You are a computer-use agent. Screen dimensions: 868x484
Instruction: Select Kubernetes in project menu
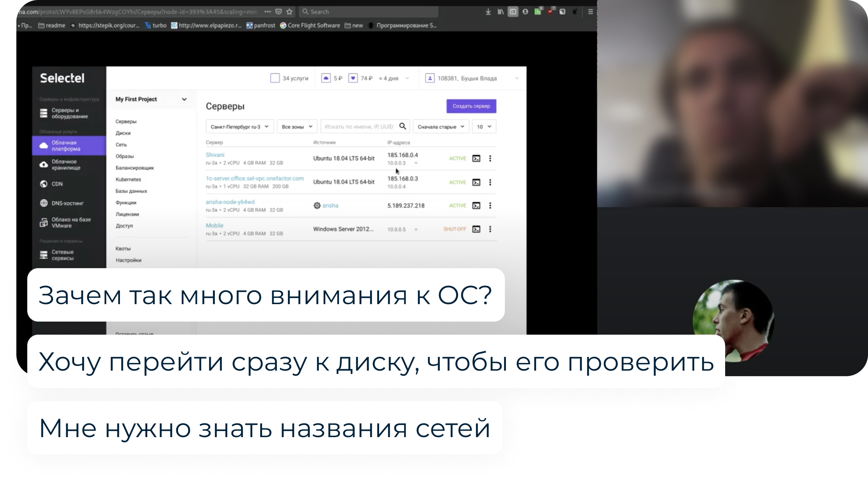(x=128, y=180)
